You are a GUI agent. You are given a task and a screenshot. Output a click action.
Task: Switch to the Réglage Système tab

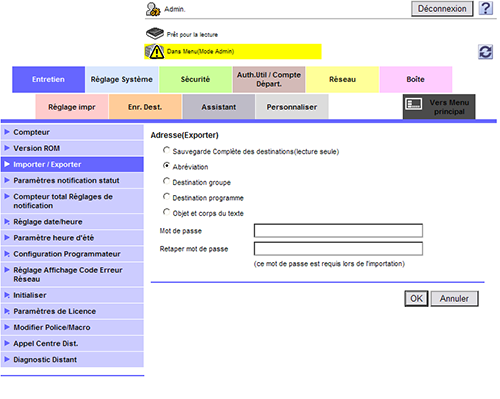(122, 79)
